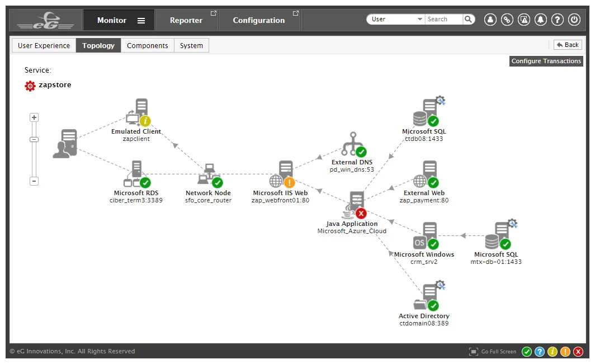
Task: Select the Microsoft RDS node icon
Action: pos(137,174)
